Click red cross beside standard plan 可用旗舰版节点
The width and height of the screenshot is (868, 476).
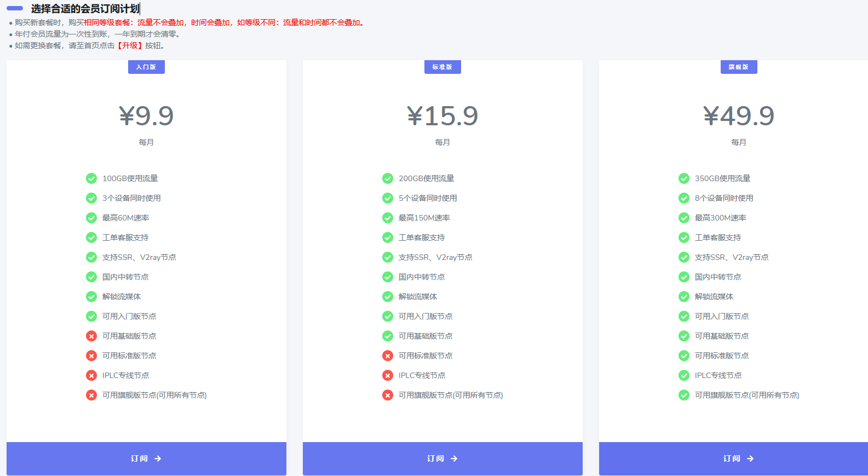tap(388, 395)
